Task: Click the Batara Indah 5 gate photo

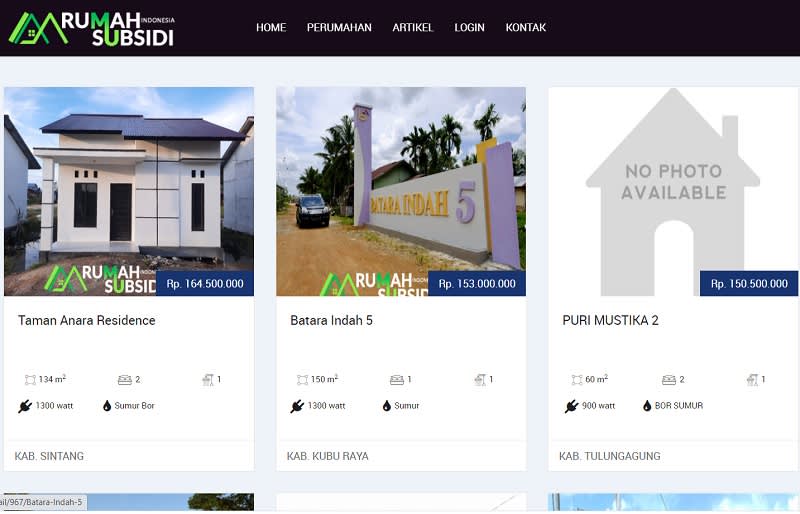Action: tap(401, 191)
